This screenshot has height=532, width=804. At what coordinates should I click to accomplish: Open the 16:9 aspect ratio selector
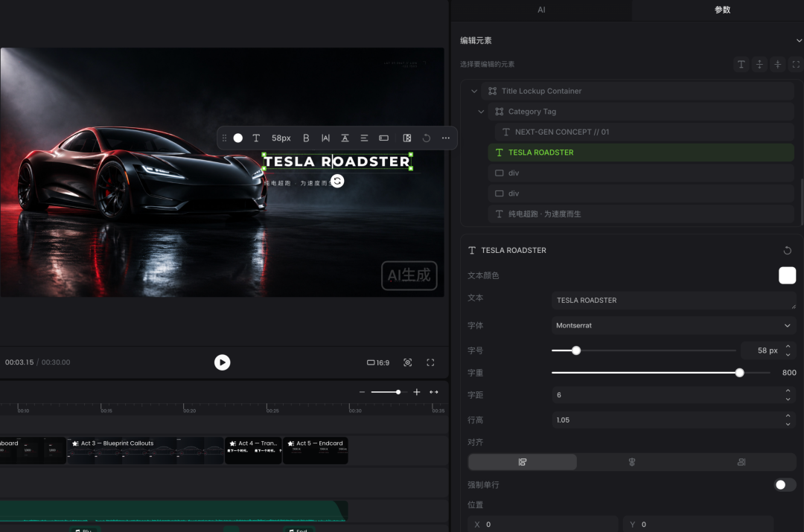point(378,362)
